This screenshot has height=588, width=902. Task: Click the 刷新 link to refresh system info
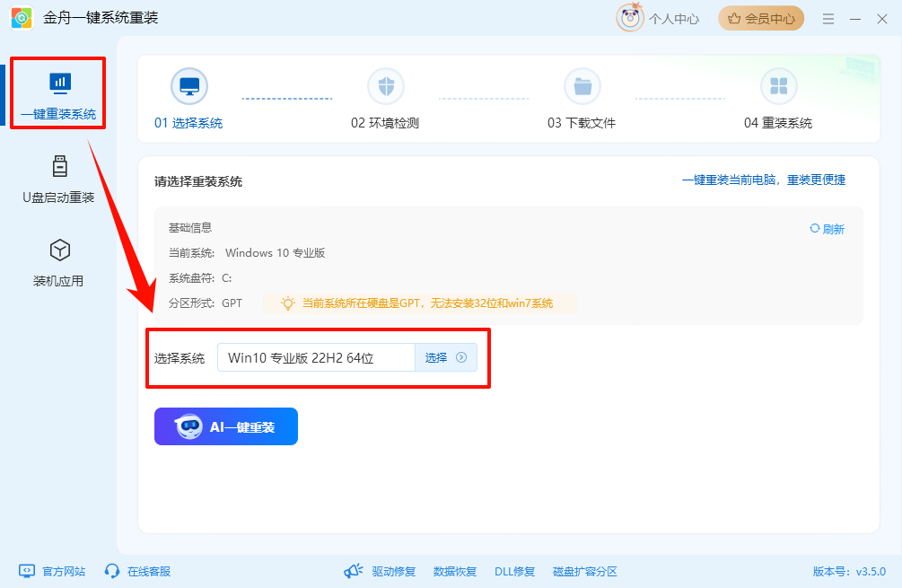click(826, 229)
